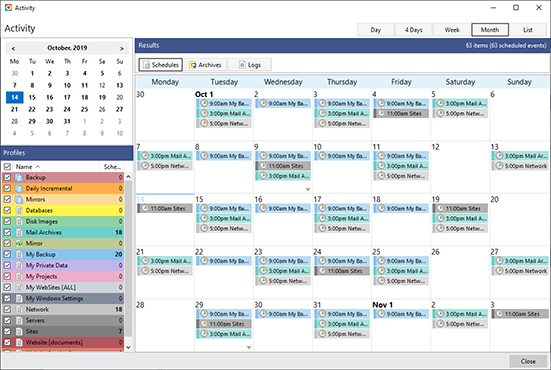Switch to the Week view
Image resolution: width=551 pixels, height=370 pixels.
pos(452,30)
